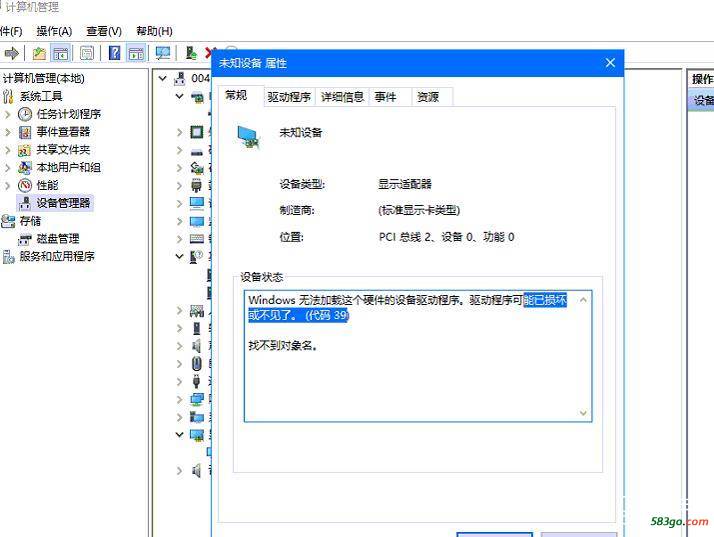Screen dimensions: 714x537
Task: Select the mouse icon in device tree
Action: coord(196,363)
